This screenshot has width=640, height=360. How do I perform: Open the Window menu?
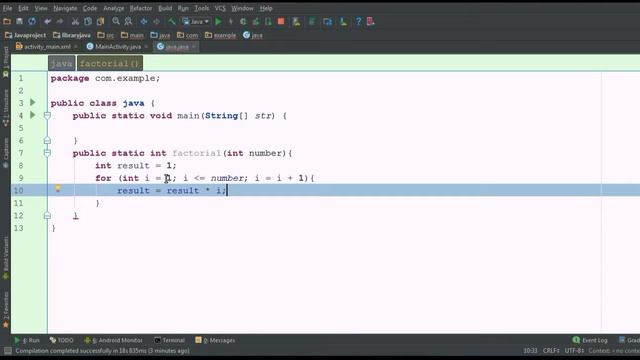(242, 8)
